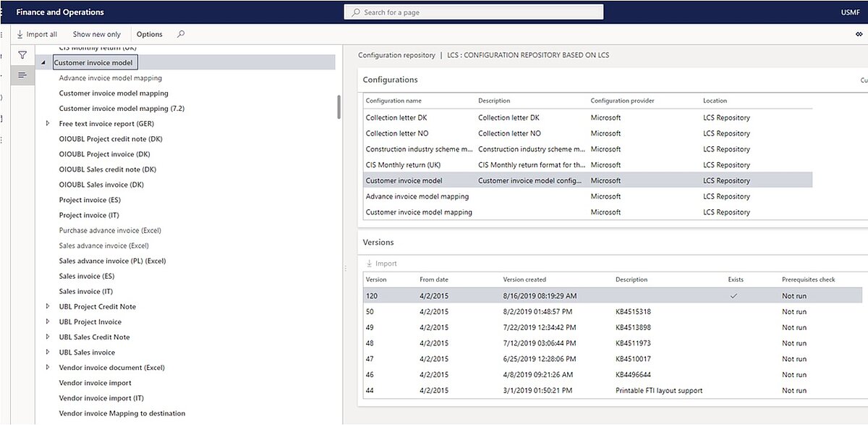
Task: Click the Search for a page field
Action: click(474, 12)
